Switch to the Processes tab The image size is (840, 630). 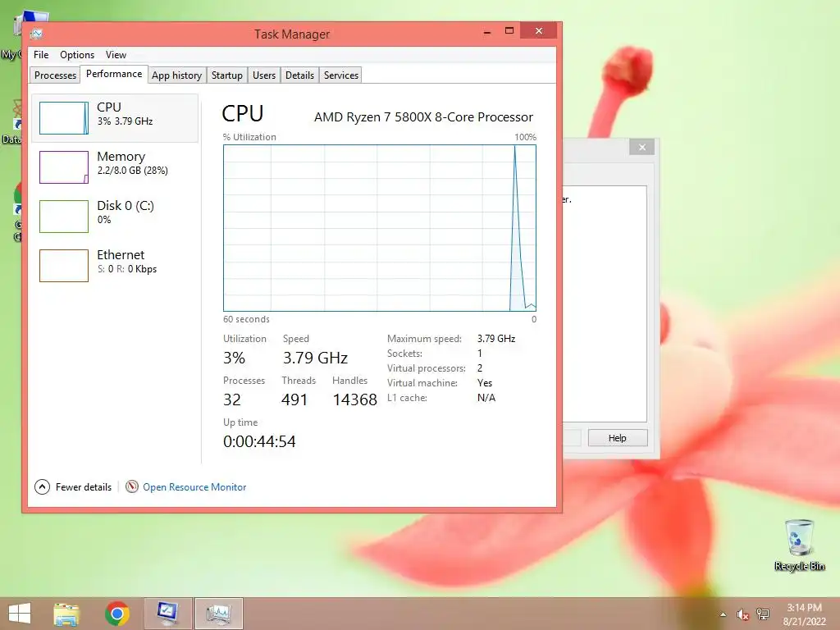pos(55,75)
